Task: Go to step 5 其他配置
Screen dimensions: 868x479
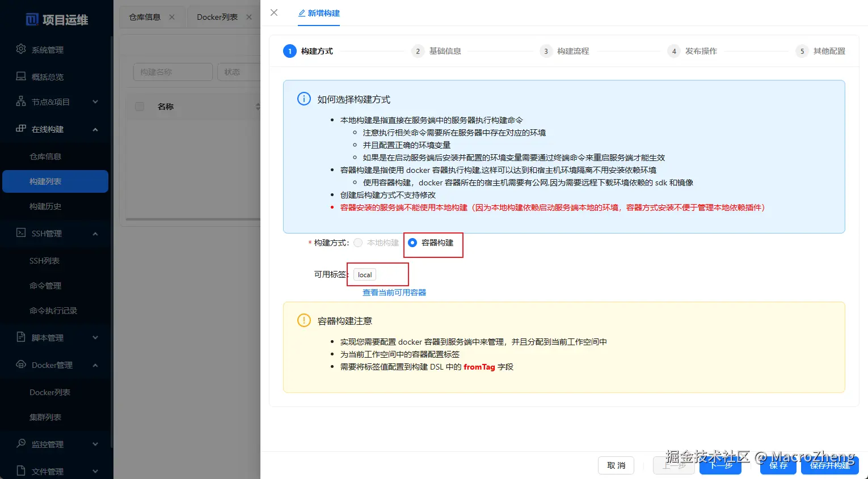Action: tap(820, 51)
